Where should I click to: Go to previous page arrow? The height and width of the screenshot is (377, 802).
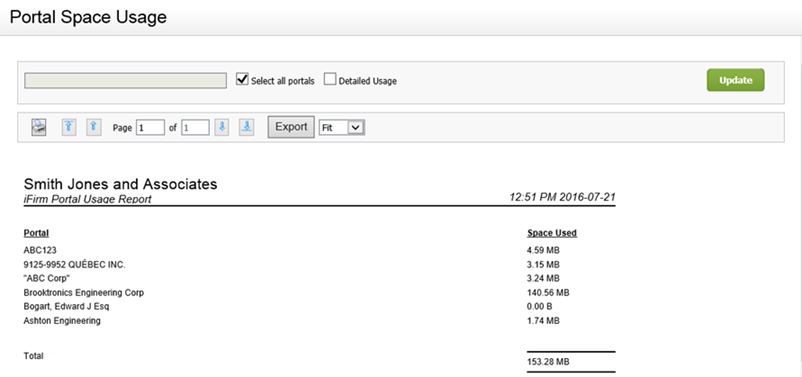93,127
